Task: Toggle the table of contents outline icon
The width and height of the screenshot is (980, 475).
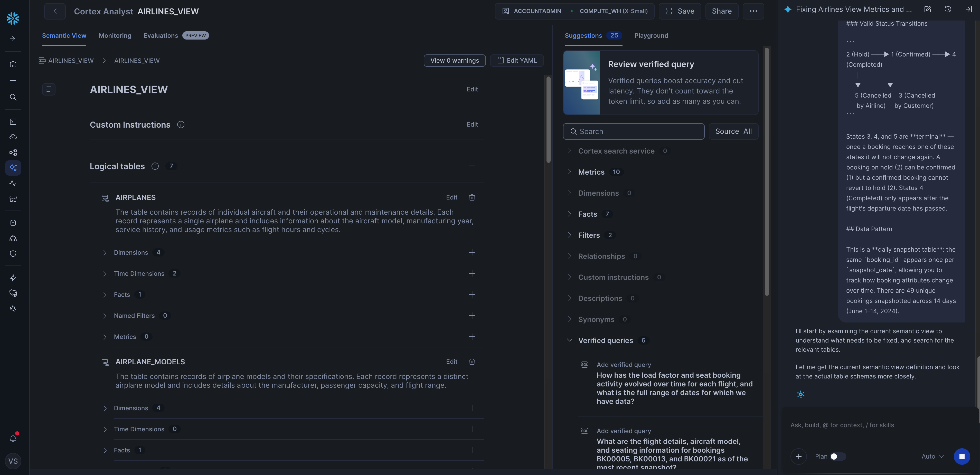Action: (49, 89)
